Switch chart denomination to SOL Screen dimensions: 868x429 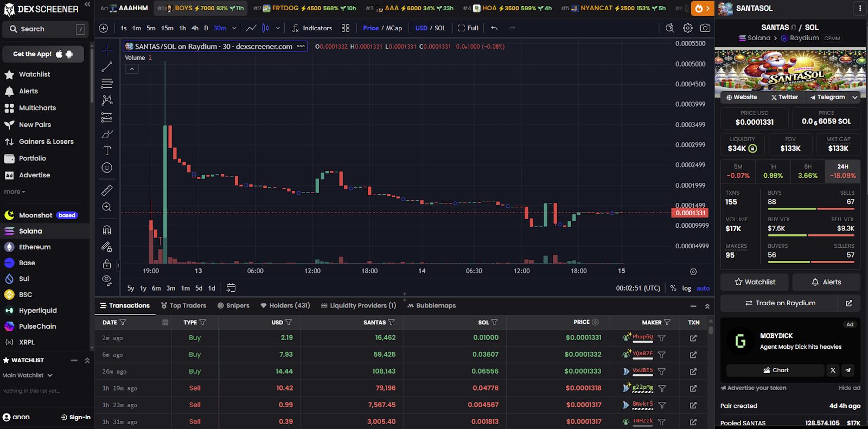440,28
